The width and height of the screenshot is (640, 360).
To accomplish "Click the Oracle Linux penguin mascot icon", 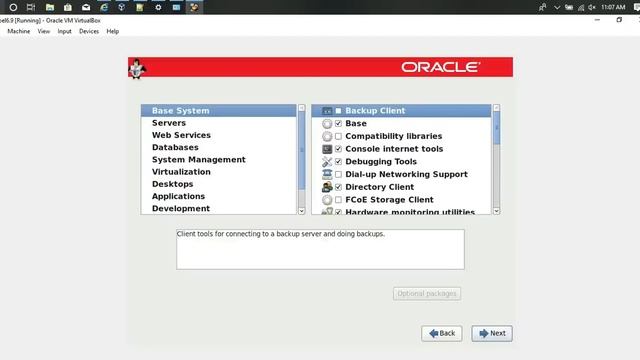I will 137,69.
